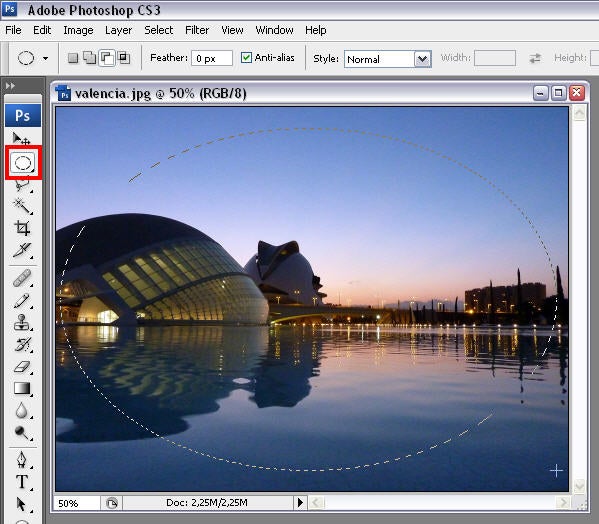599x524 pixels.
Task: Choose the New selection mode button
Action: click(73, 58)
